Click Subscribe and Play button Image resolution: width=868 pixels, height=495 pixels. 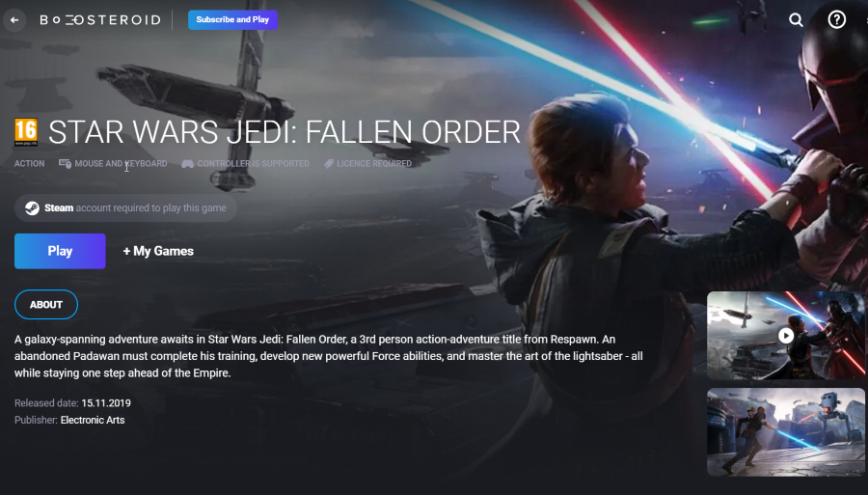coord(232,19)
